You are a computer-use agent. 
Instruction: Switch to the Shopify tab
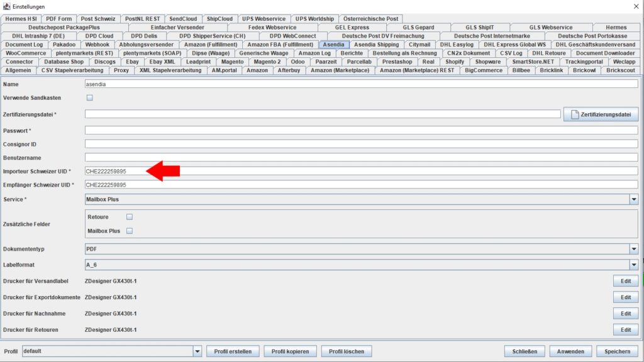coord(455,62)
